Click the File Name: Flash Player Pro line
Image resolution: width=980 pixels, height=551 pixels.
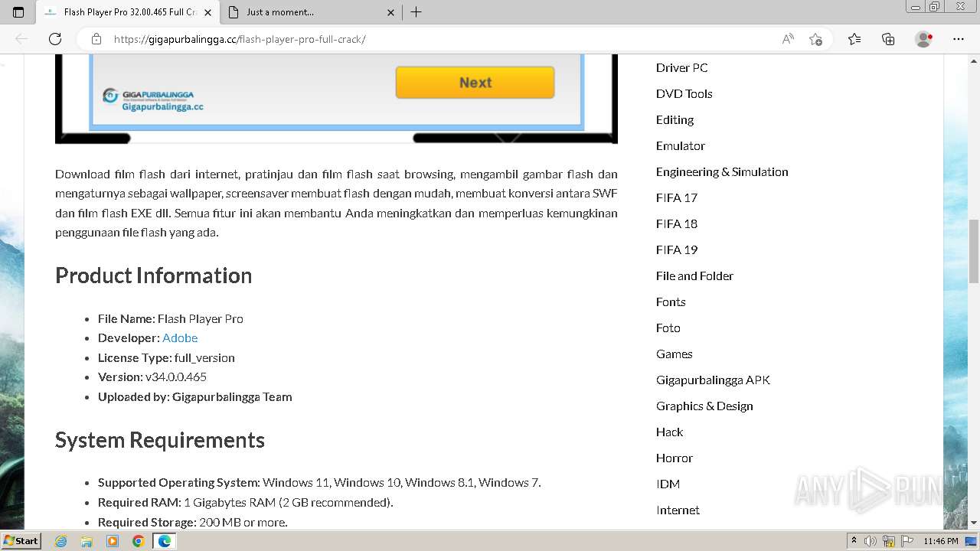[x=170, y=318]
